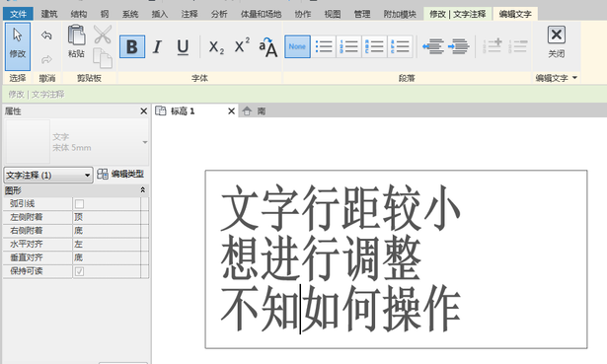Click the undo arrow icon
Image resolution: width=607 pixels, height=364 pixels.
tap(46, 36)
